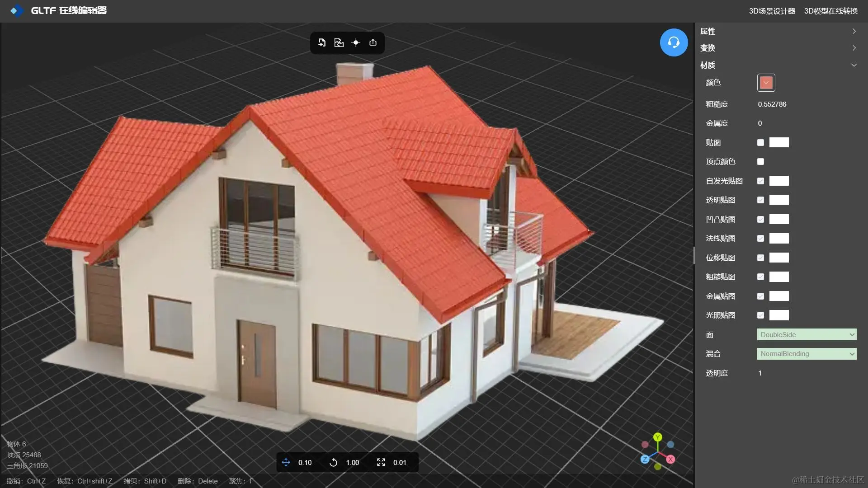Click the 粗糙度 value field

772,104
